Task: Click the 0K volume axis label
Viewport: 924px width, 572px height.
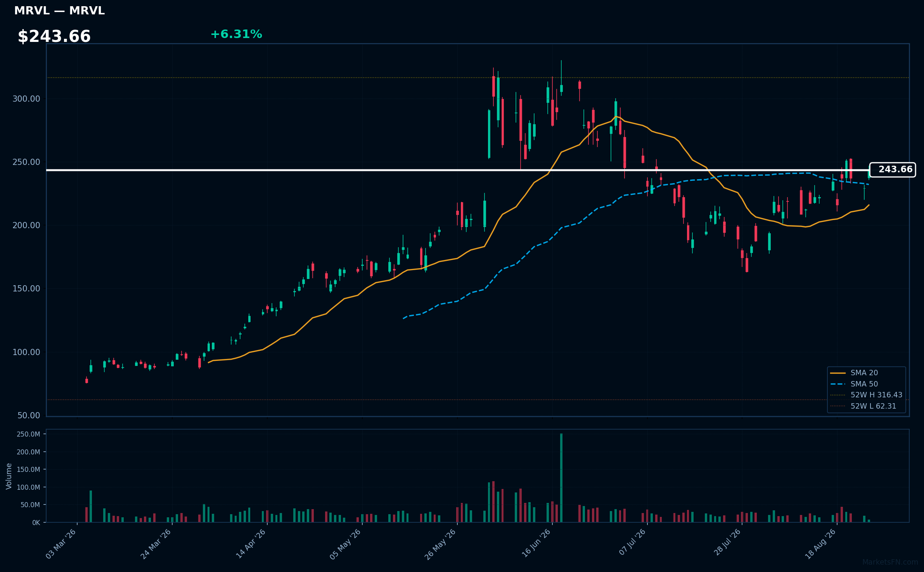Action: [x=36, y=523]
